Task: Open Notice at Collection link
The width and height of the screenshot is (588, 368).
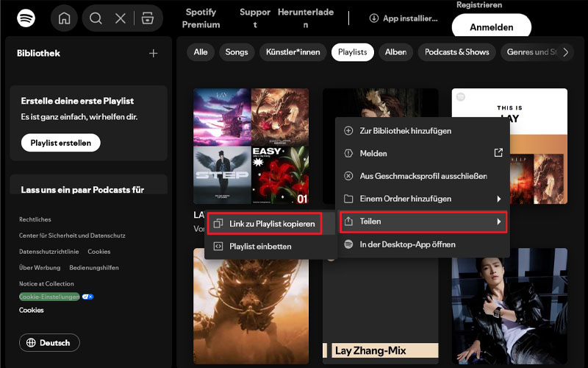Action: point(46,284)
